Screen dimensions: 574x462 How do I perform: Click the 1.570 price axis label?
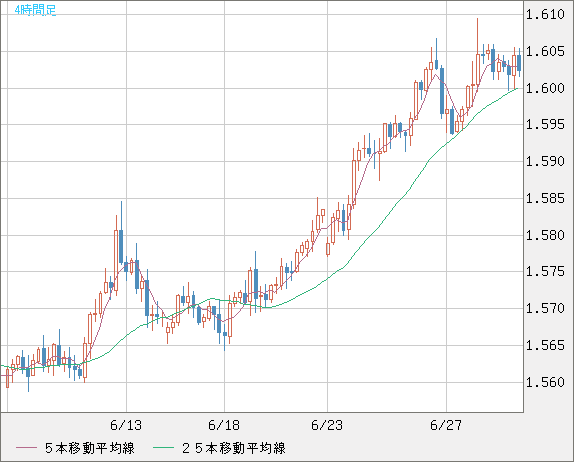(545, 308)
